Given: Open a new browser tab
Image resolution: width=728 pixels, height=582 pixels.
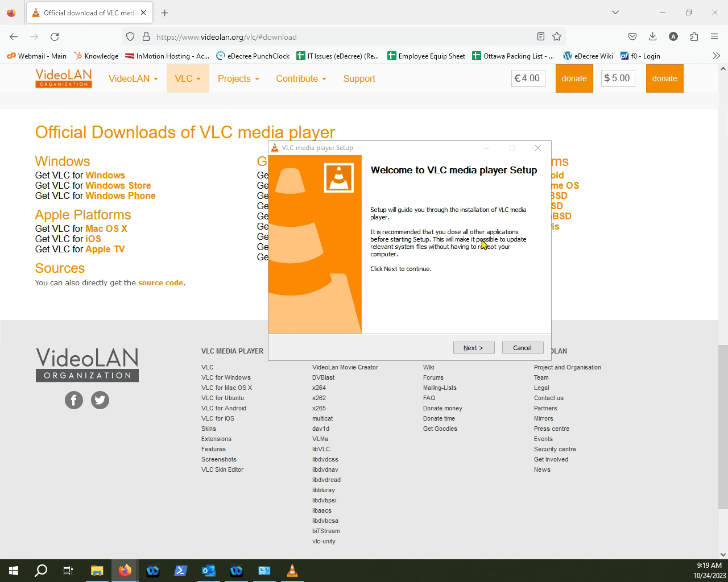Looking at the screenshot, I should click(164, 13).
